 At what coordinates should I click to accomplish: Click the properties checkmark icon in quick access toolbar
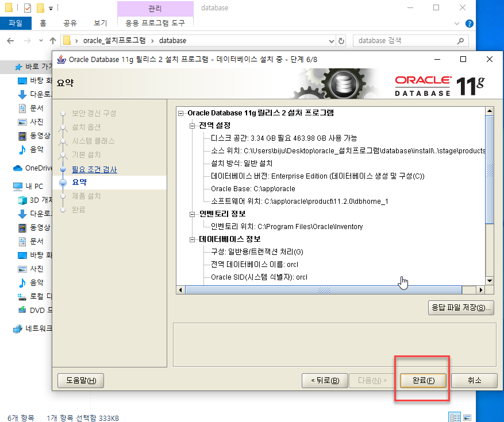point(28,7)
